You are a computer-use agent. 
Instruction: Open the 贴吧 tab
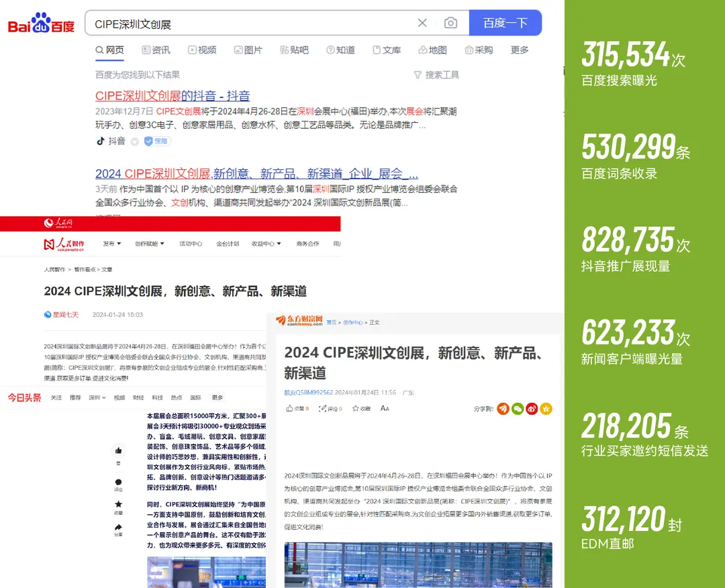point(294,50)
